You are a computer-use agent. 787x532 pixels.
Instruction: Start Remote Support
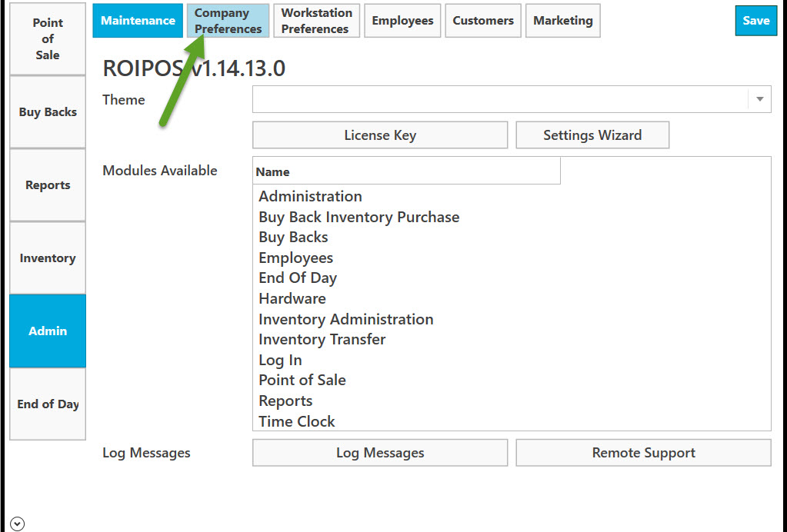pos(643,453)
